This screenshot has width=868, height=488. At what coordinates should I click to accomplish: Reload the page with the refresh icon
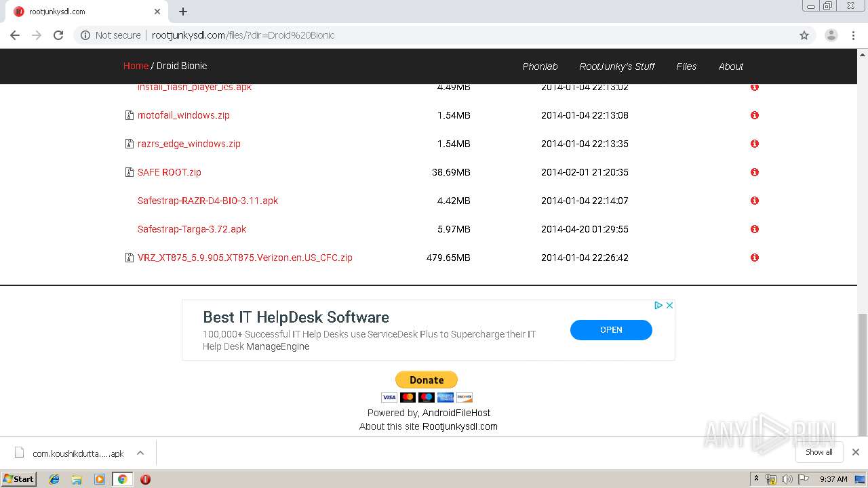pos(58,35)
